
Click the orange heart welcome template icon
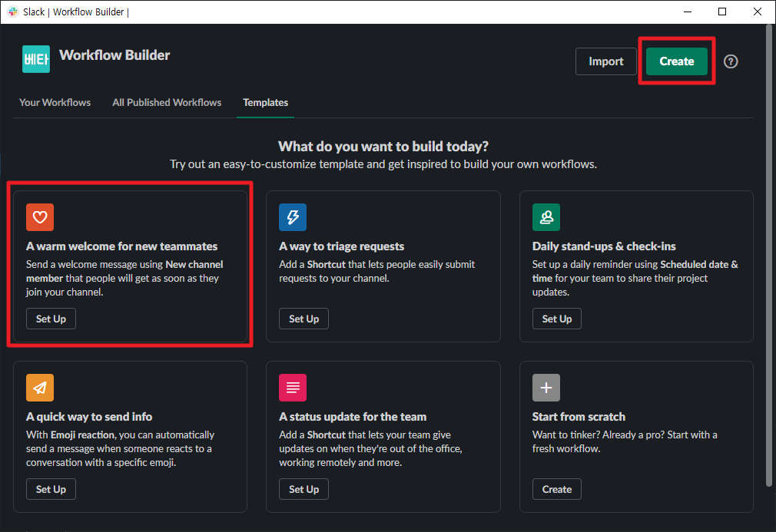point(40,217)
